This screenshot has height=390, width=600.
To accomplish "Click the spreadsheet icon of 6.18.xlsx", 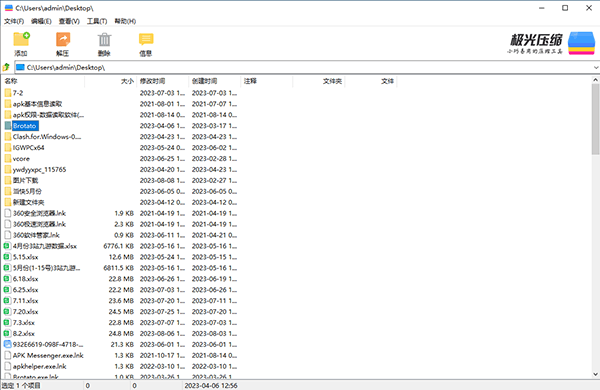I will click(x=7, y=279).
